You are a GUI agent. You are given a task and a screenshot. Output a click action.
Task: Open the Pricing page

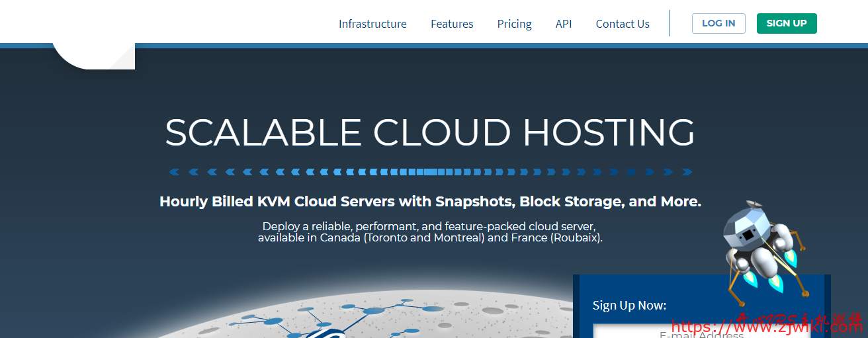514,24
